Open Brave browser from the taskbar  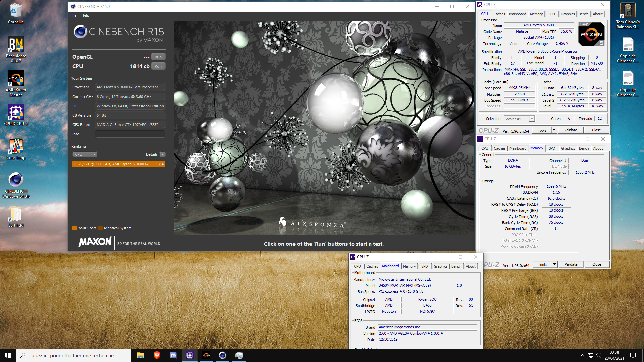[157, 355]
